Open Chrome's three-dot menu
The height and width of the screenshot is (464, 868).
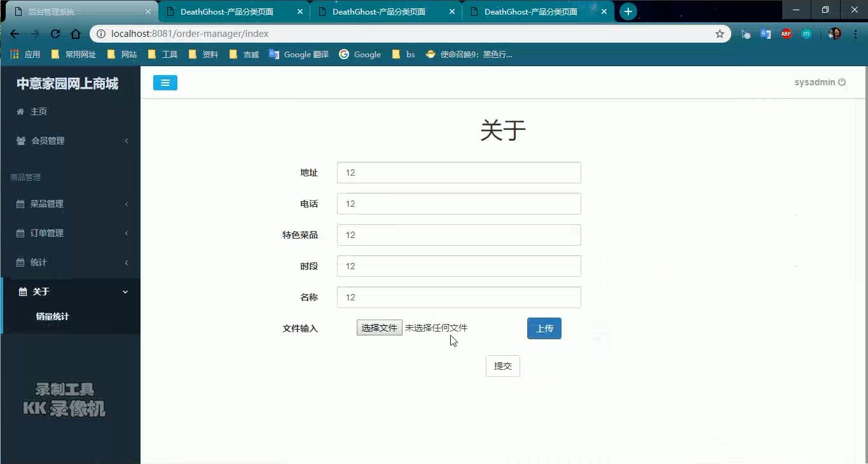(x=856, y=34)
